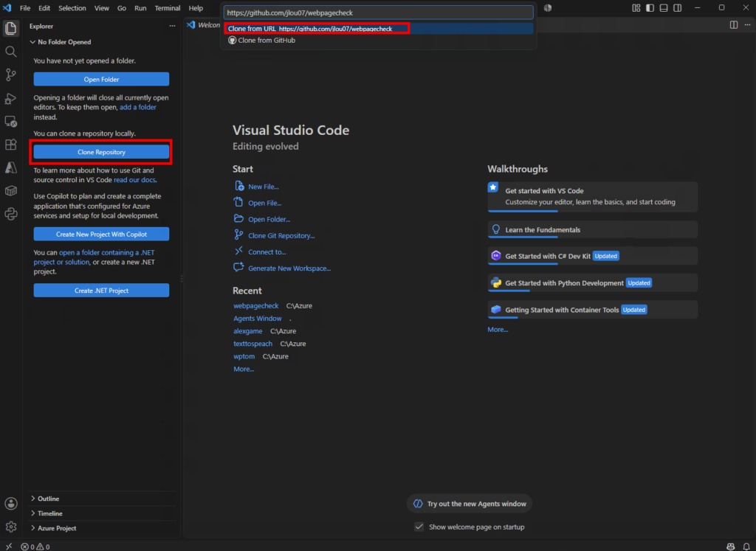Open the File menu
756x551 pixels.
pos(25,8)
